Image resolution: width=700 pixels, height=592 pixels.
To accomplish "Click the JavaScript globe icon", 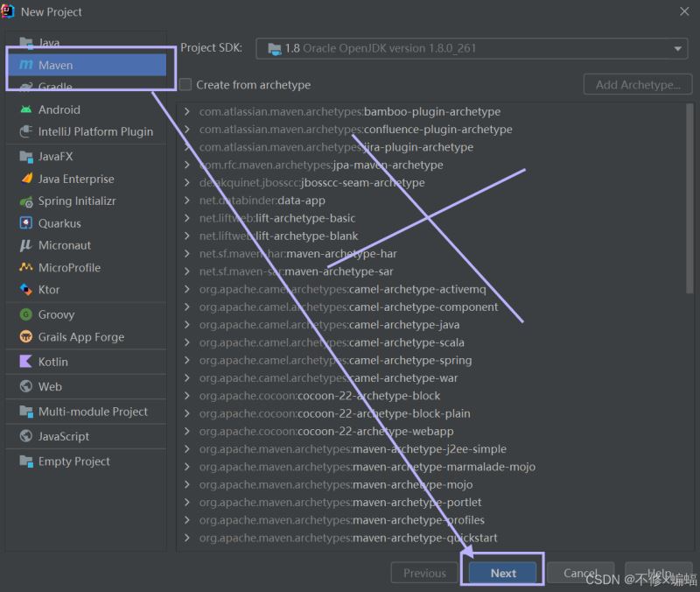I will (x=26, y=436).
